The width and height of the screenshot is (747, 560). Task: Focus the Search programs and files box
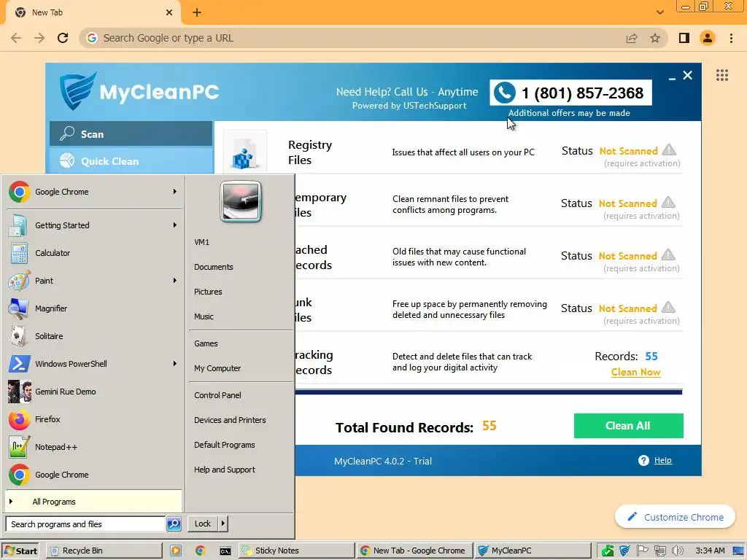(x=85, y=524)
